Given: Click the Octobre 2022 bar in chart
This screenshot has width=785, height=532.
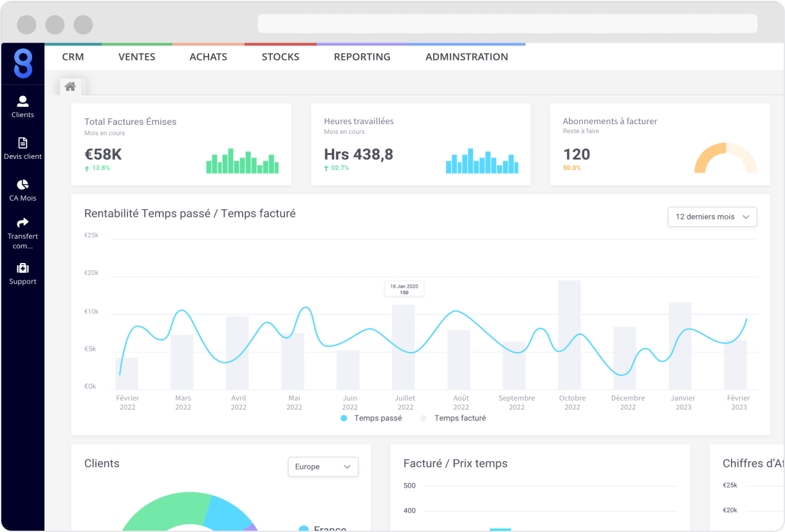Looking at the screenshot, I should click(569, 335).
